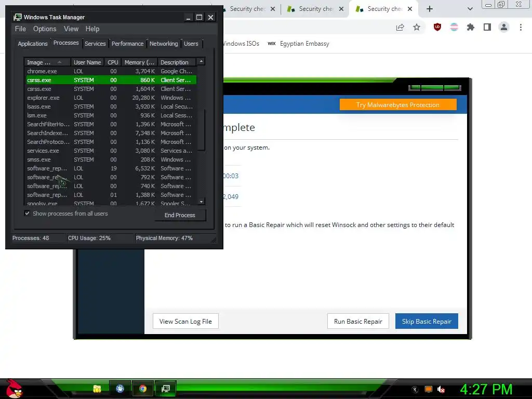This screenshot has height=399, width=532.
Task: Select the software_rep... row using 6,532 K
Action: pyautogui.click(x=111, y=168)
